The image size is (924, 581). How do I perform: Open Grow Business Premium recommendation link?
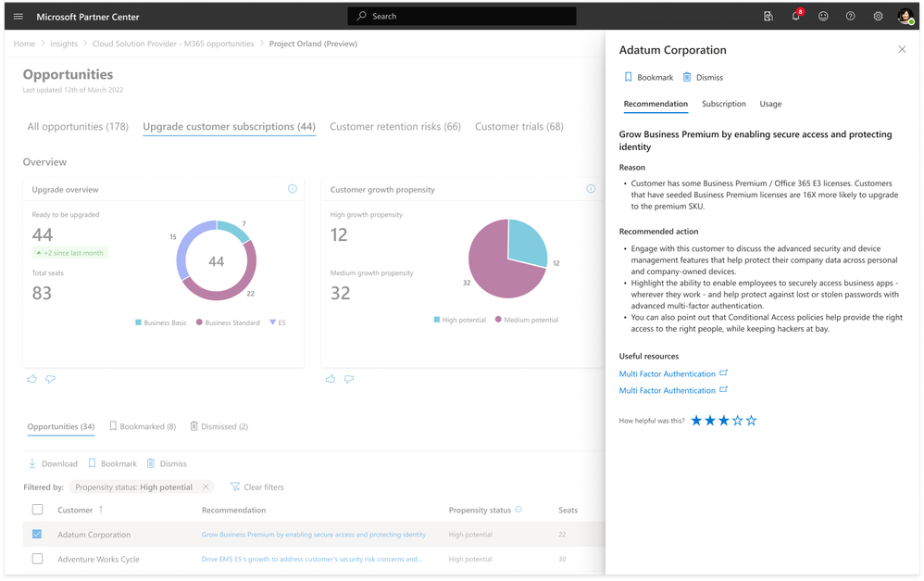[314, 535]
